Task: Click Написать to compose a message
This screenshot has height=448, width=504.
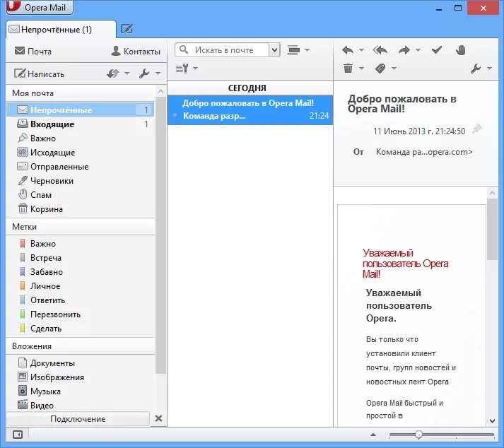Action: click(39, 74)
